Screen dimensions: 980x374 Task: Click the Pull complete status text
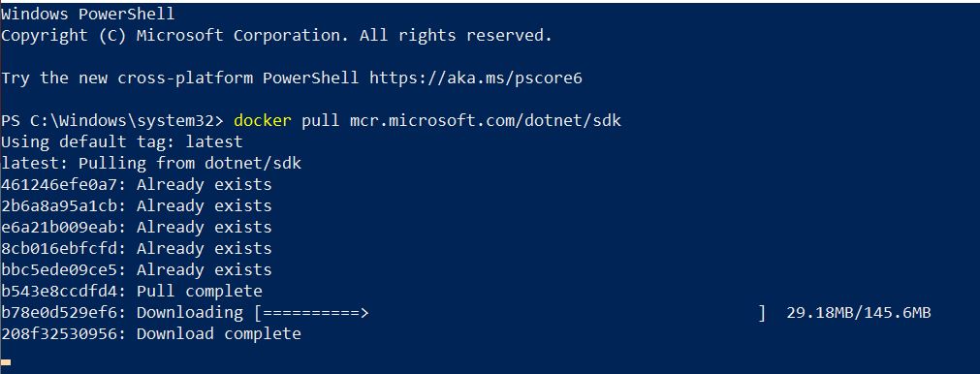[200, 292]
